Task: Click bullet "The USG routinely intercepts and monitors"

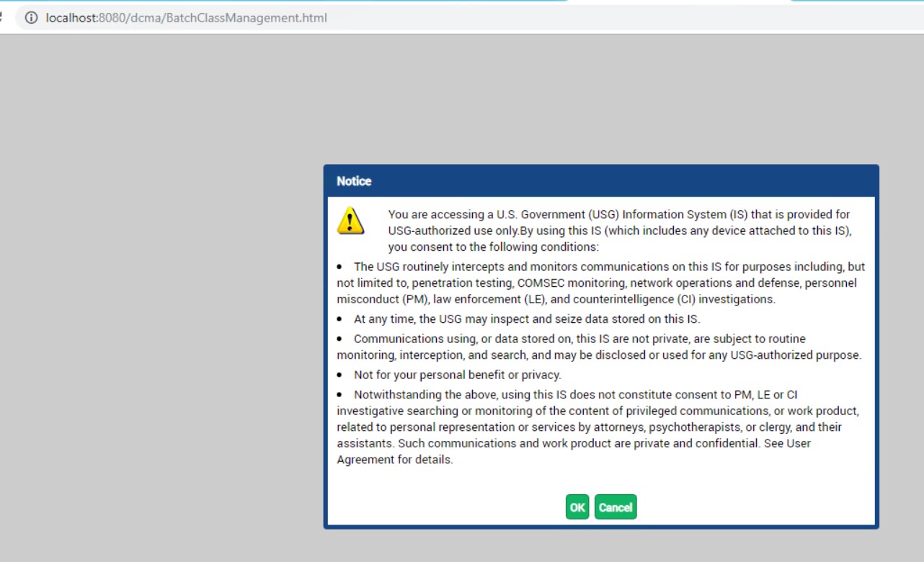Action: click(601, 282)
